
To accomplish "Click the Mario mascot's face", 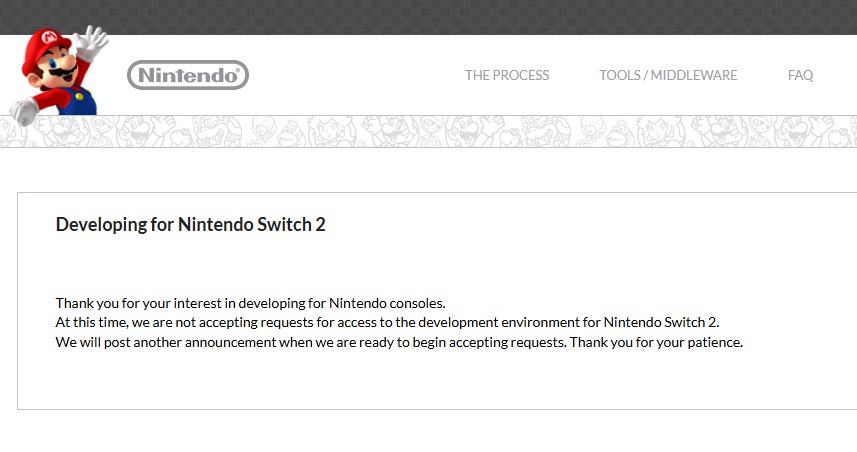I will tap(60, 67).
